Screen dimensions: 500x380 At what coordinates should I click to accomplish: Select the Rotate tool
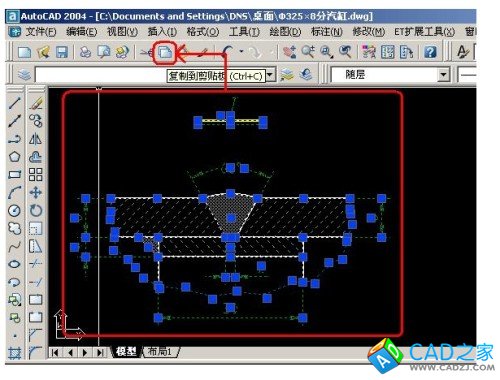coord(35,211)
